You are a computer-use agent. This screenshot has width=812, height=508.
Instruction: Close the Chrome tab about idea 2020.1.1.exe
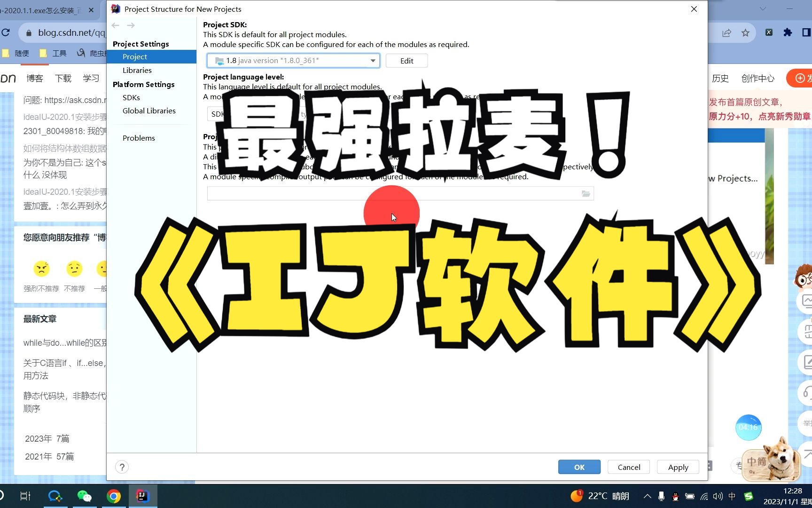(91, 10)
